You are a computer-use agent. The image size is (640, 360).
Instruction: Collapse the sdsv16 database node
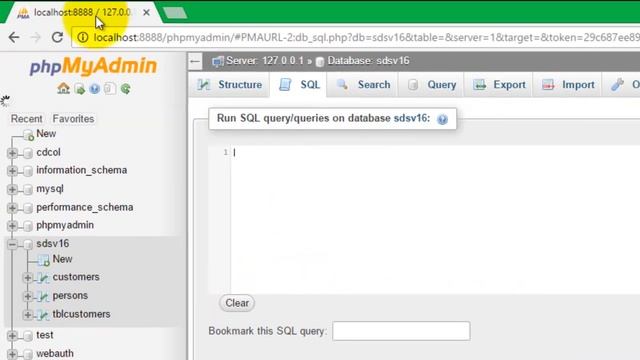tap(12, 244)
